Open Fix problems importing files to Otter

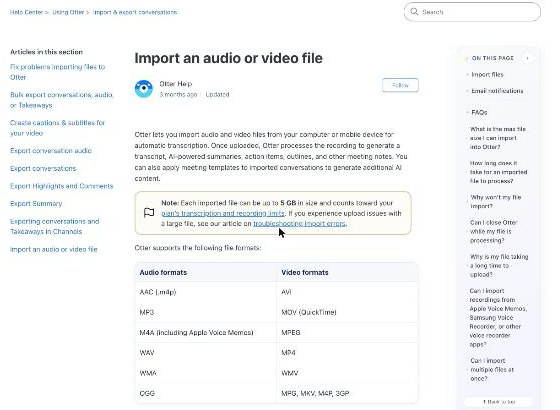58,72
